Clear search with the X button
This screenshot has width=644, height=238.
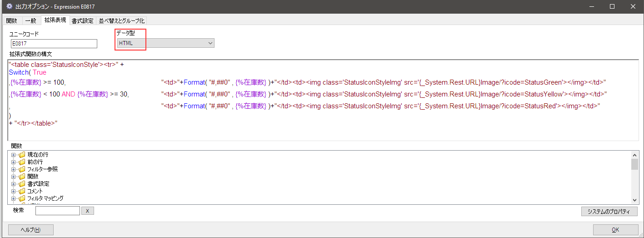click(x=88, y=211)
